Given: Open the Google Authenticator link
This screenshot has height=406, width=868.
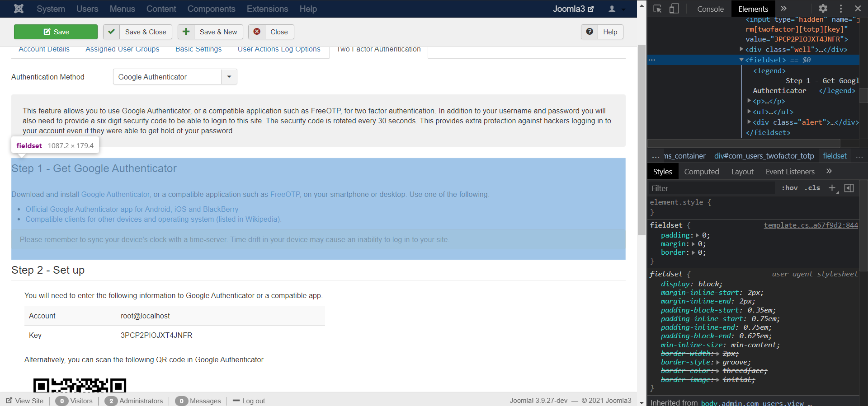Looking at the screenshot, I should point(115,194).
